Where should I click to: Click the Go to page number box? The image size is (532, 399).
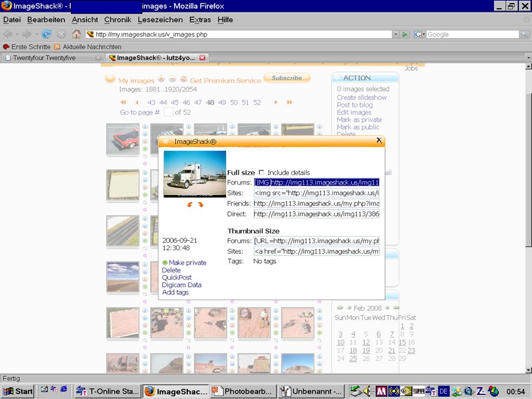coord(168,112)
